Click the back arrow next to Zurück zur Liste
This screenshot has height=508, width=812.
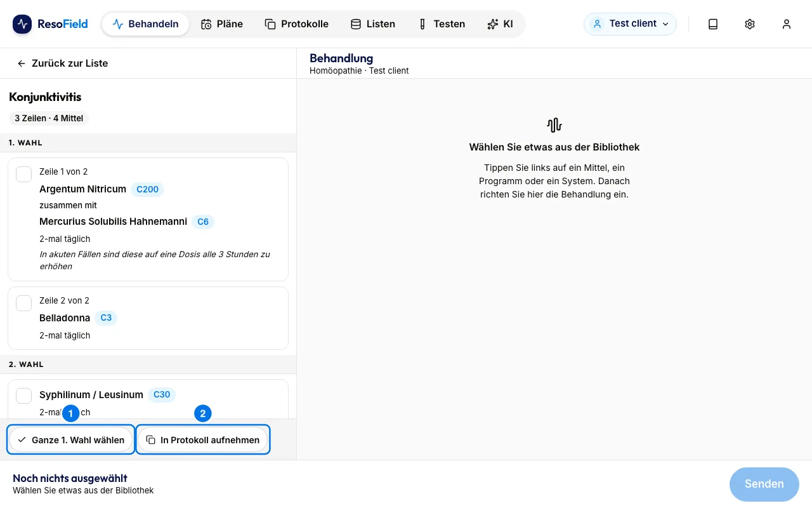click(x=22, y=63)
